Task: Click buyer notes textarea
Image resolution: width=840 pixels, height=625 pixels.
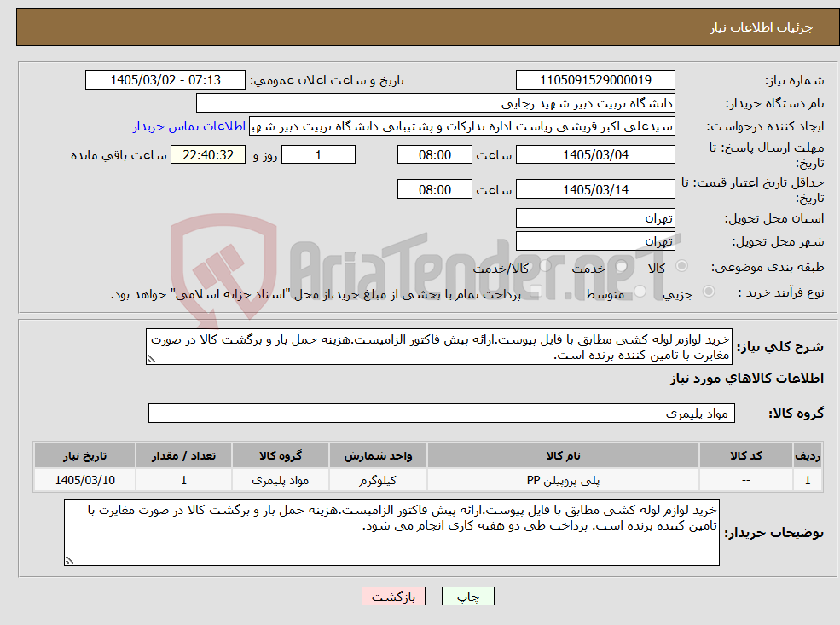Action: [391, 532]
